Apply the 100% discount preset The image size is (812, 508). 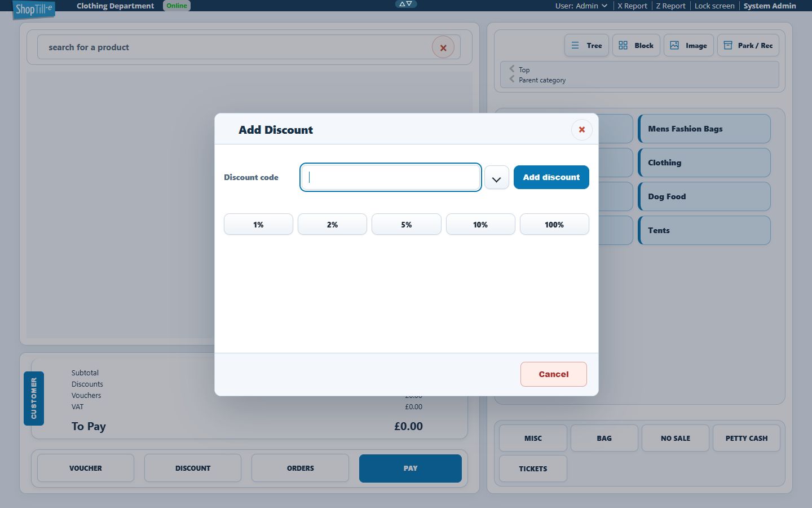click(554, 225)
